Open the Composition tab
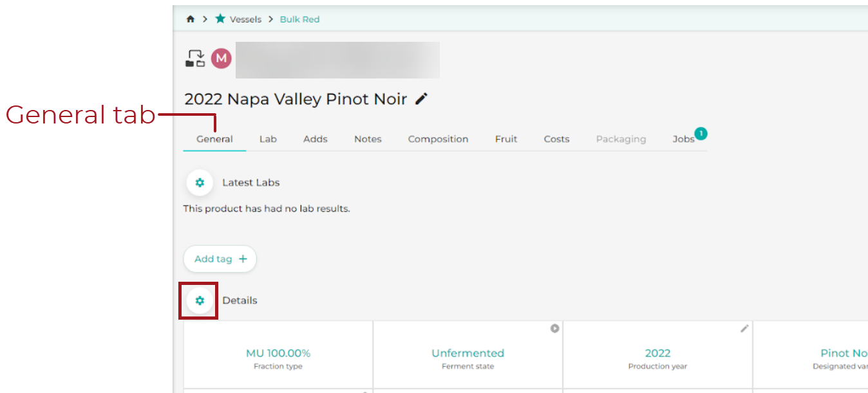Viewport: 868px width, 393px height. (438, 139)
